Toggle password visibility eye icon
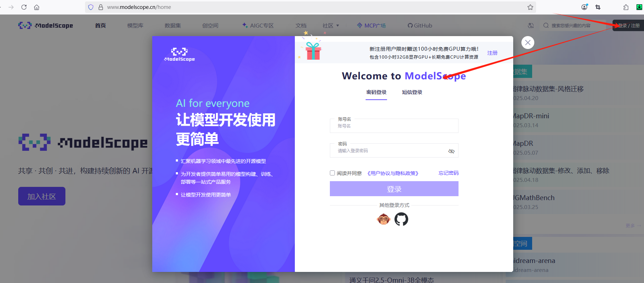This screenshot has width=644, height=283. pos(451,151)
